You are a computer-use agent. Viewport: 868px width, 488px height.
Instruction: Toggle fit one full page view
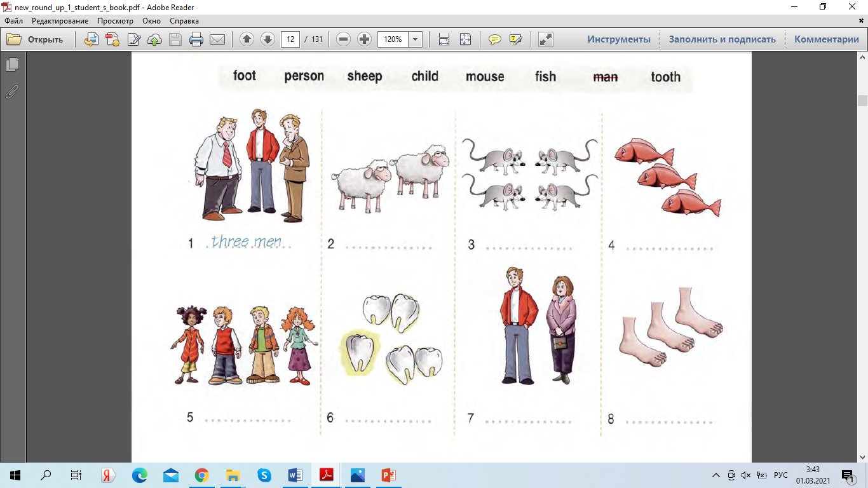click(465, 39)
